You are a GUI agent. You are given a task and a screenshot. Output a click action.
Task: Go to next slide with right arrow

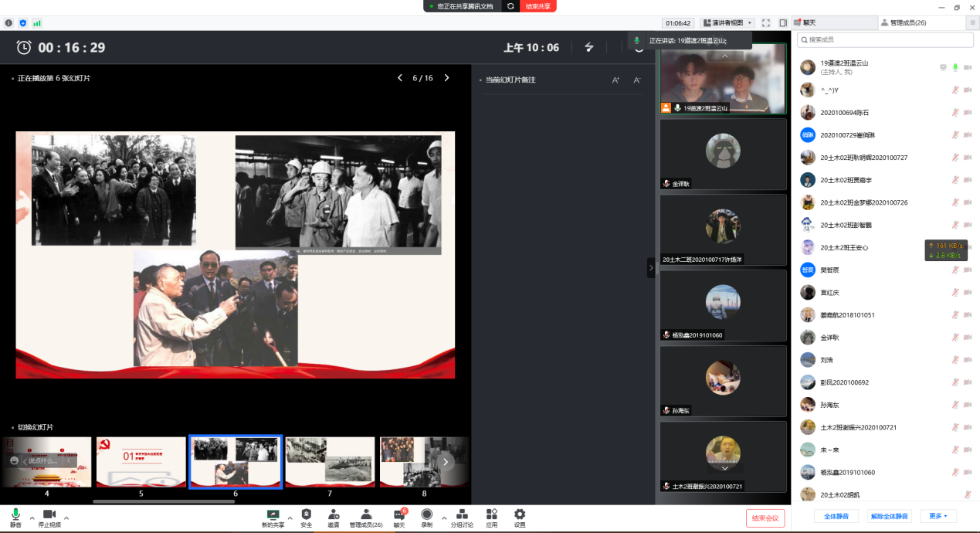tap(446, 78)
